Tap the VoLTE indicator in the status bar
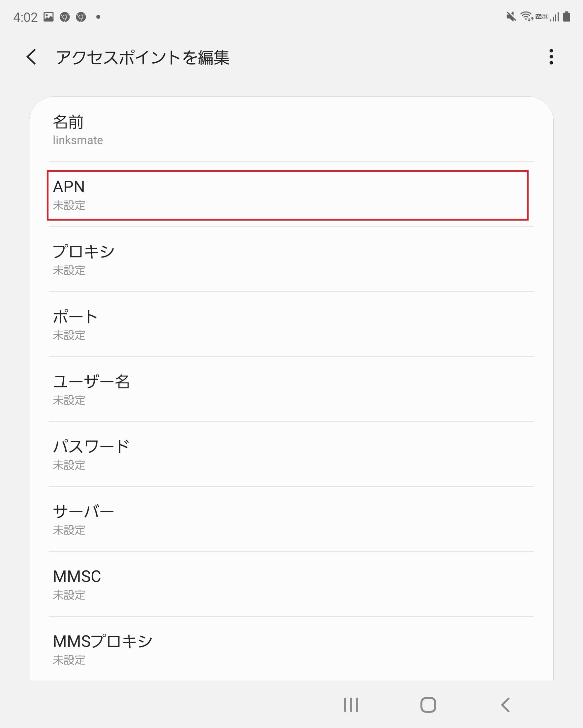The height and width of the screenshot is (728, 583). [541, 15]
